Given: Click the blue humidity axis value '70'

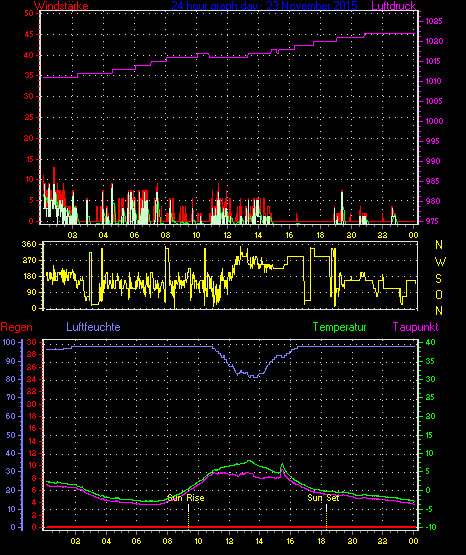Looking at the screenshot, I should 11,397.
